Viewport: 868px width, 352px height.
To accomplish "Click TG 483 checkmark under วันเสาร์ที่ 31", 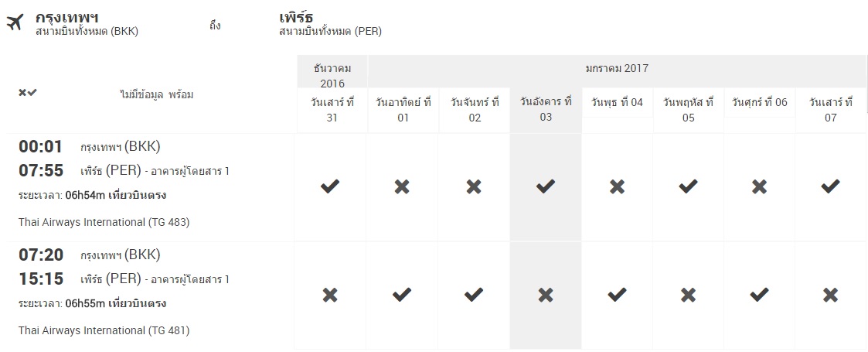I will 330,186.
